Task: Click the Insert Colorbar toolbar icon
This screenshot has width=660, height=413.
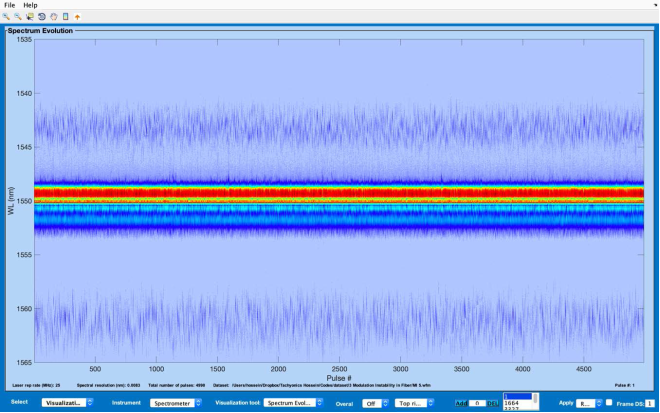Action: 66,17
